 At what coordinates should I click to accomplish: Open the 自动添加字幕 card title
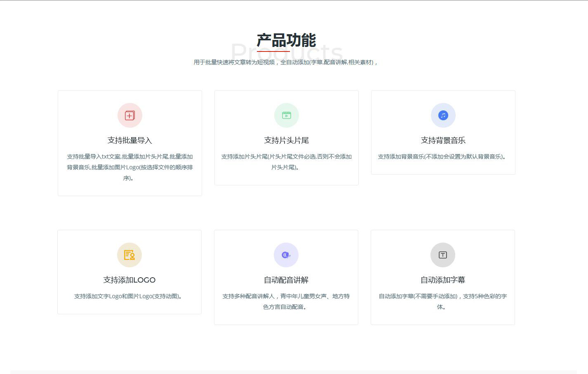tap(443, 280)
